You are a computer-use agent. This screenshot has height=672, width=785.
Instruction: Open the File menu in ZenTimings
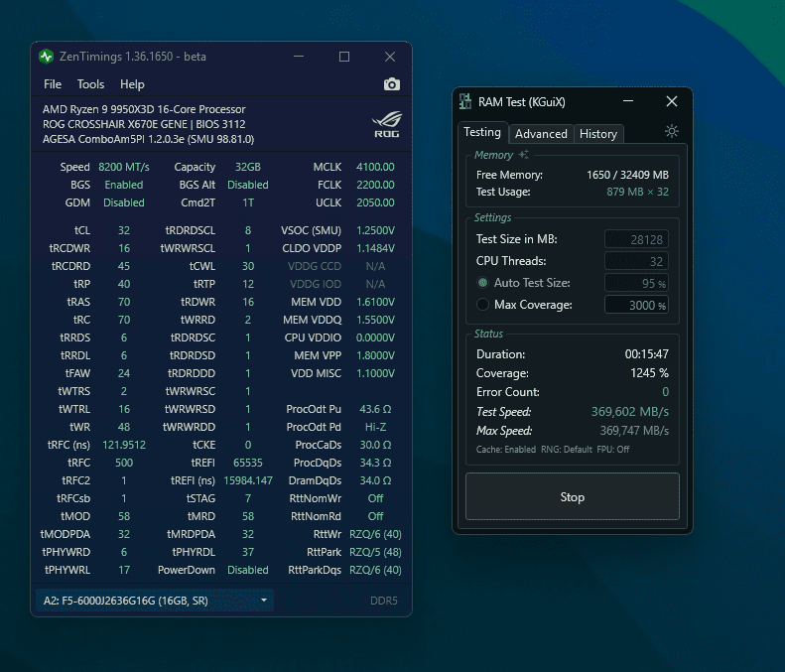tap(53, 84)
